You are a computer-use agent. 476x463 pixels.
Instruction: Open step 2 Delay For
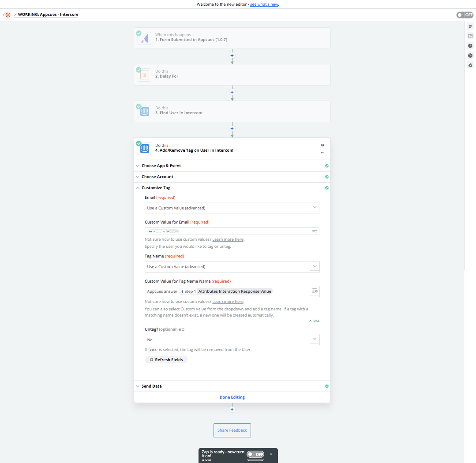point(232,75)
